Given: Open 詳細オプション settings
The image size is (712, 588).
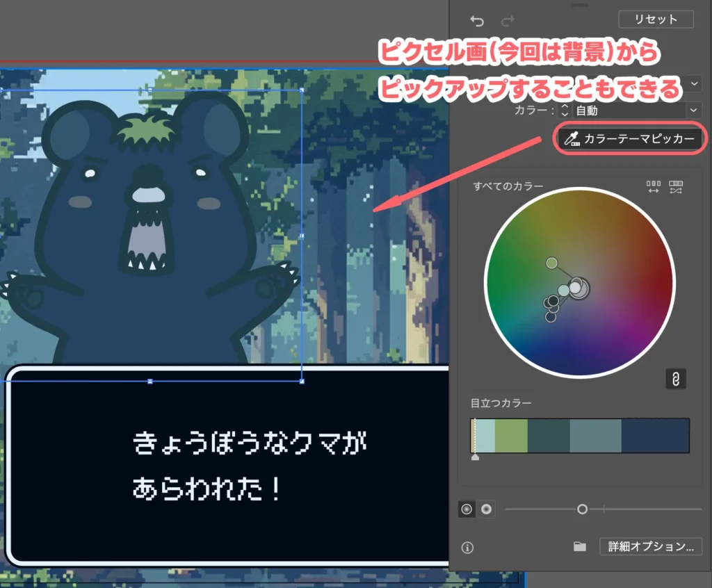Looking at the screenshot, I should click(x=651, y=547).
